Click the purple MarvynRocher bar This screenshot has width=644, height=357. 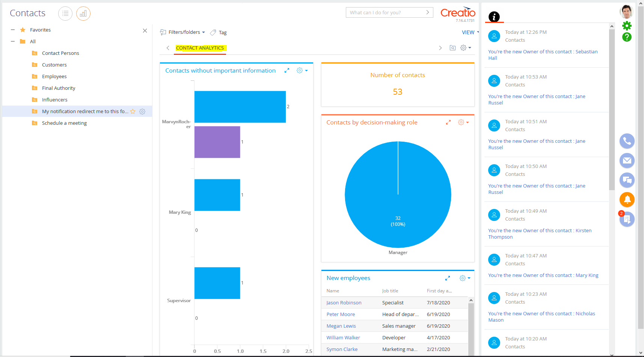coord(217,142)
